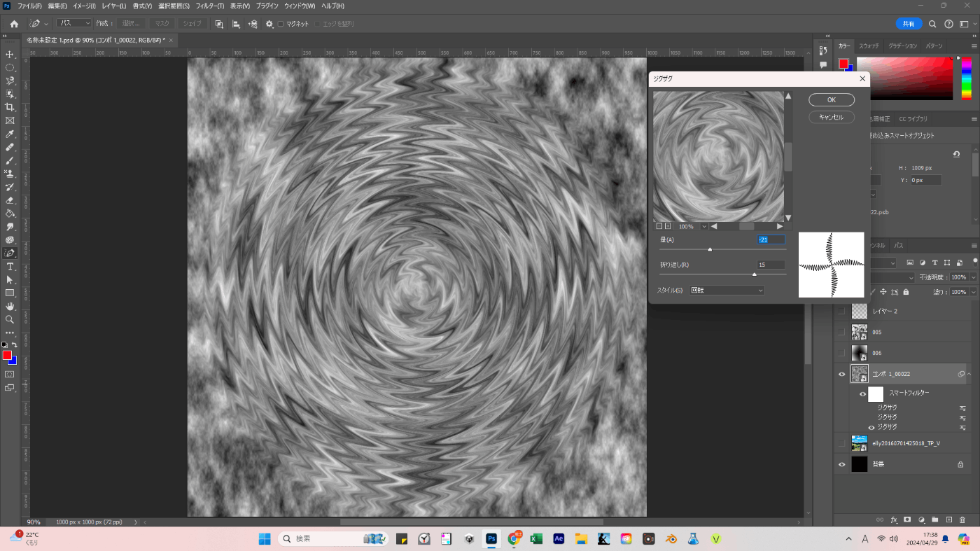Open the スタイル dropdown in ジグザグ dialog

click(x=727, y=291)
